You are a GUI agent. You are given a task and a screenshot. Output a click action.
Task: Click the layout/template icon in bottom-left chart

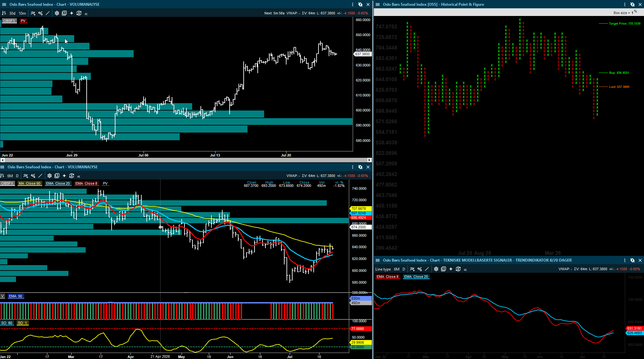click(57, 176)
